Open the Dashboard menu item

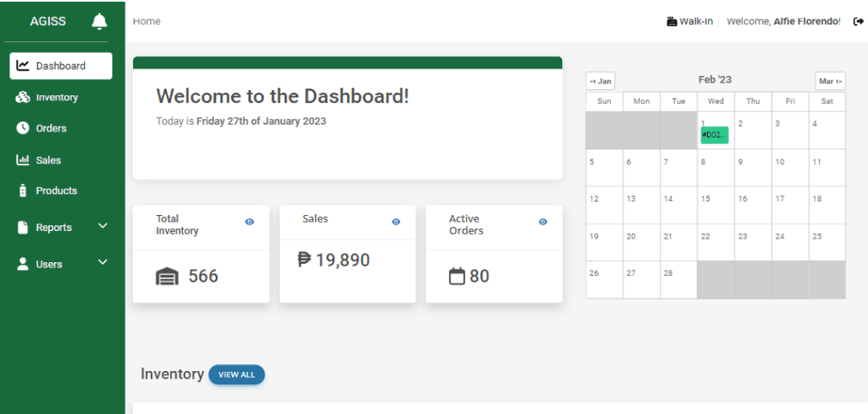tap(61, 66)
